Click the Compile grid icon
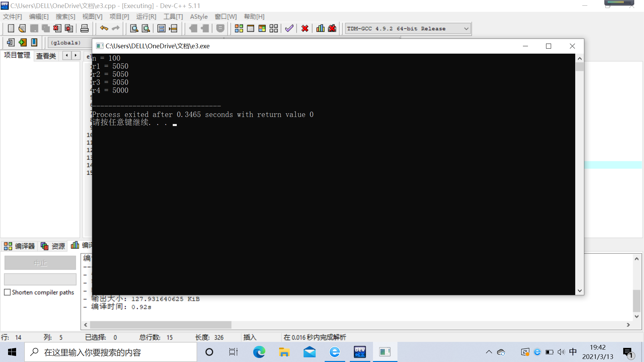644x362 pixels. (x=239, y=28)
